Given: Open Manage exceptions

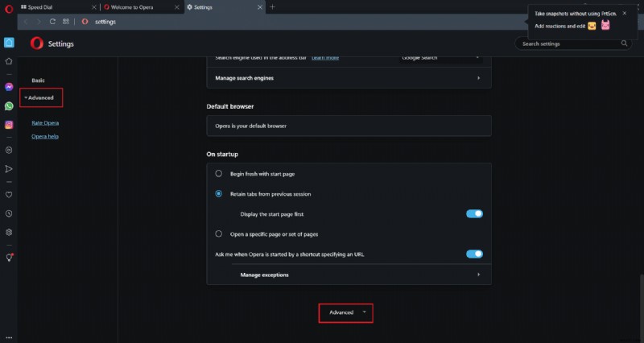Looking at the screenshot, I should tap(361, 275).
